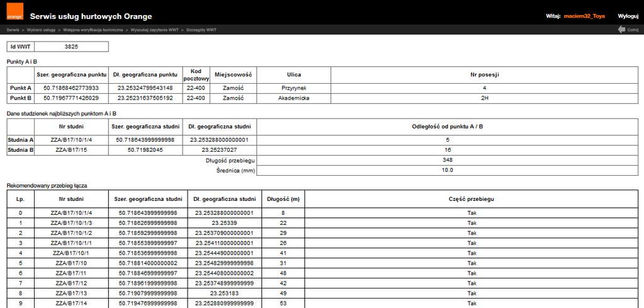Open Wstępna weryfikacja techniczna breadcrumb

(x=93, y=30)
